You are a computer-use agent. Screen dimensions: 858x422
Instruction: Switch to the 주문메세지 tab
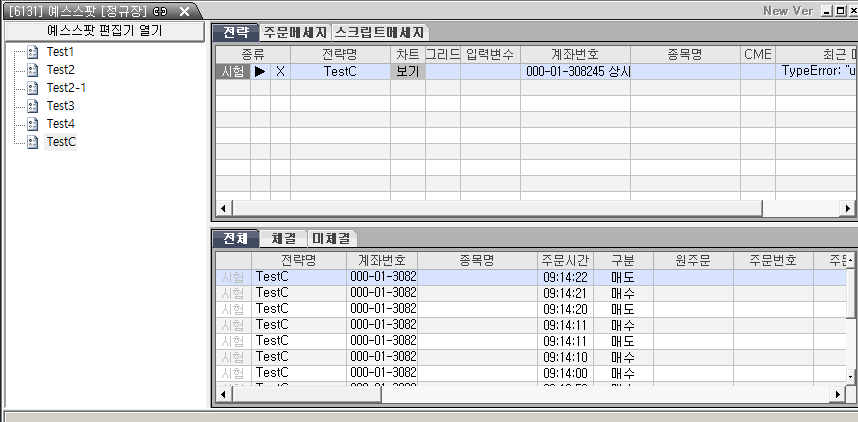tap(295, 32)
